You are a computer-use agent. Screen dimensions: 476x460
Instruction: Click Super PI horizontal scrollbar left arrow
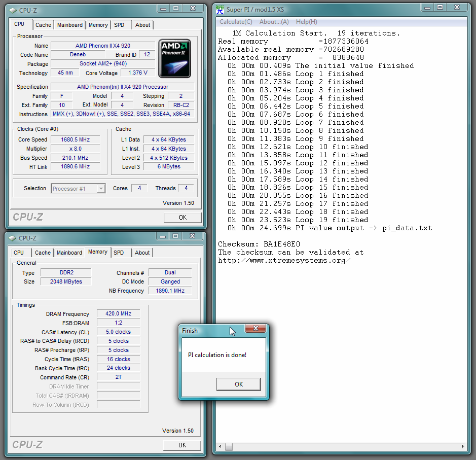point(220,446)
